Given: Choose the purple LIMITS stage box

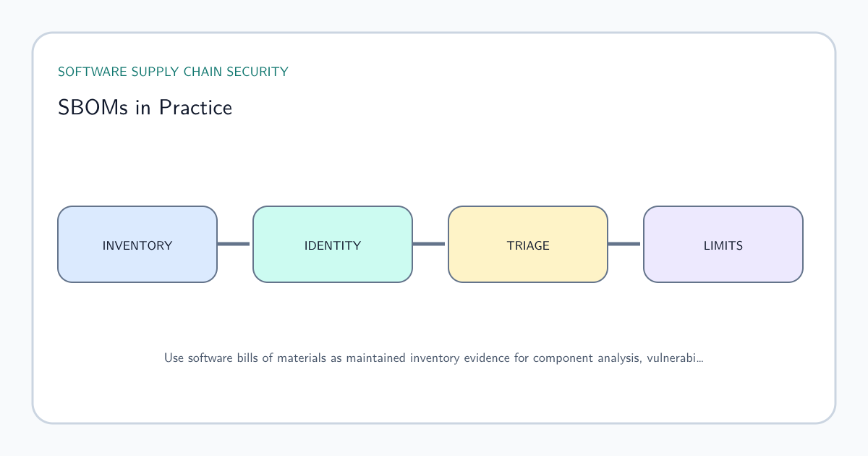Looking at the screenshot, I should tap(723, 244).
